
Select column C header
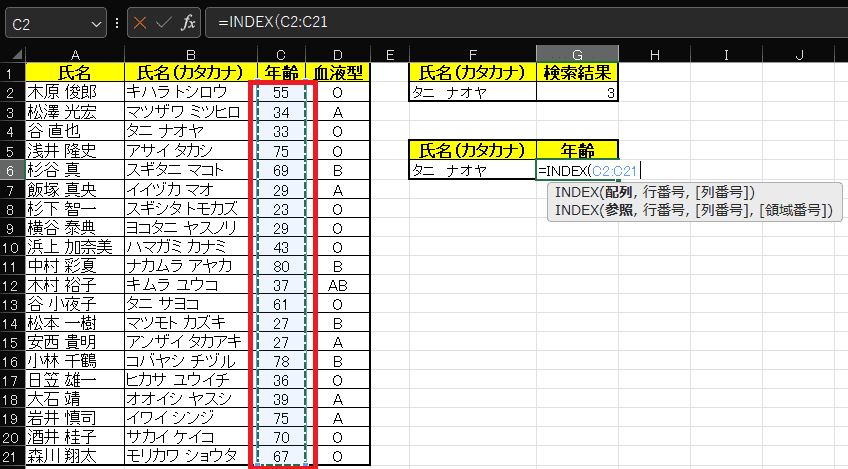pos(282,55)
